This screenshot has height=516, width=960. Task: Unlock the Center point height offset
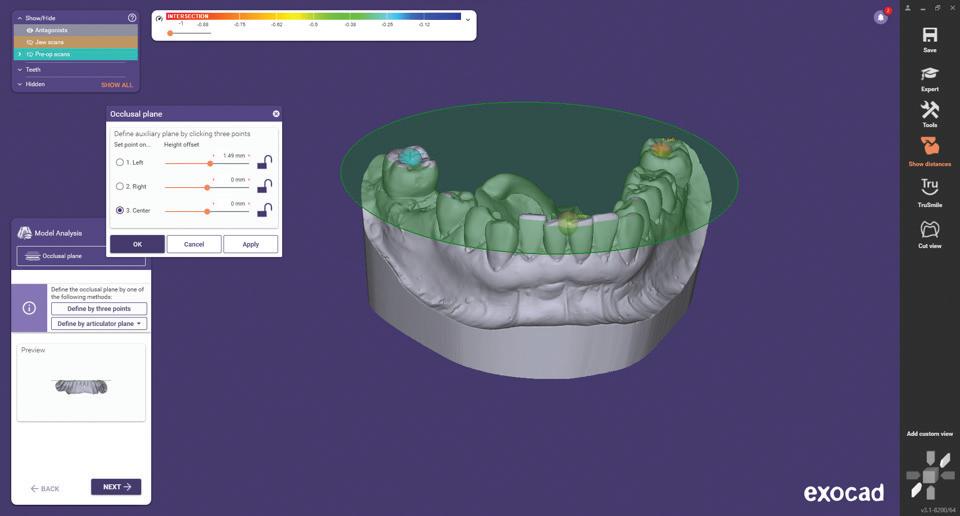point(264,209)
